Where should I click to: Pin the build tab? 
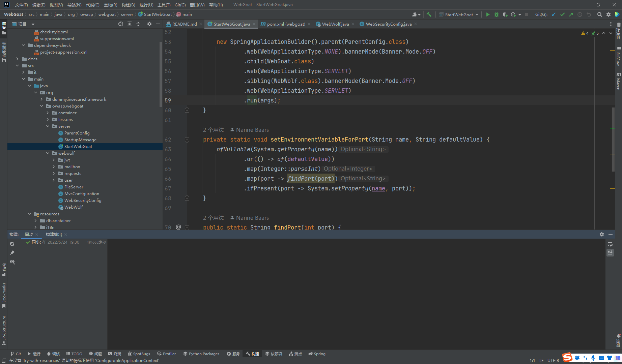pyautogui.click(x=12, y=253)
